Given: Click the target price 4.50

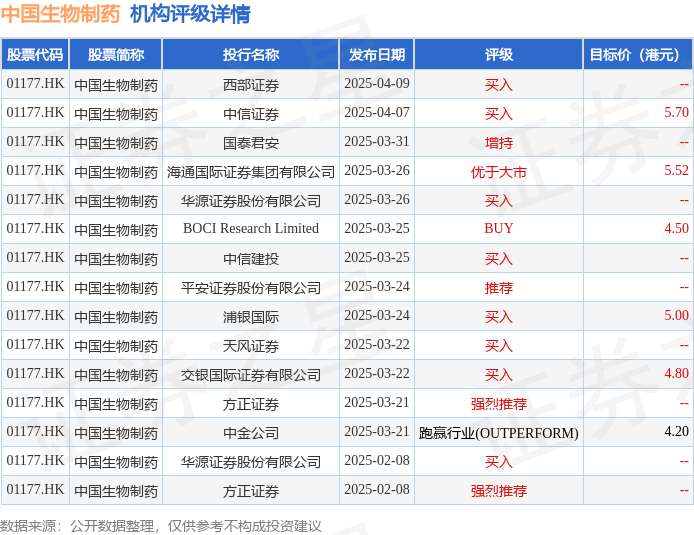Looking at the screenshot, I should point(676,228).
